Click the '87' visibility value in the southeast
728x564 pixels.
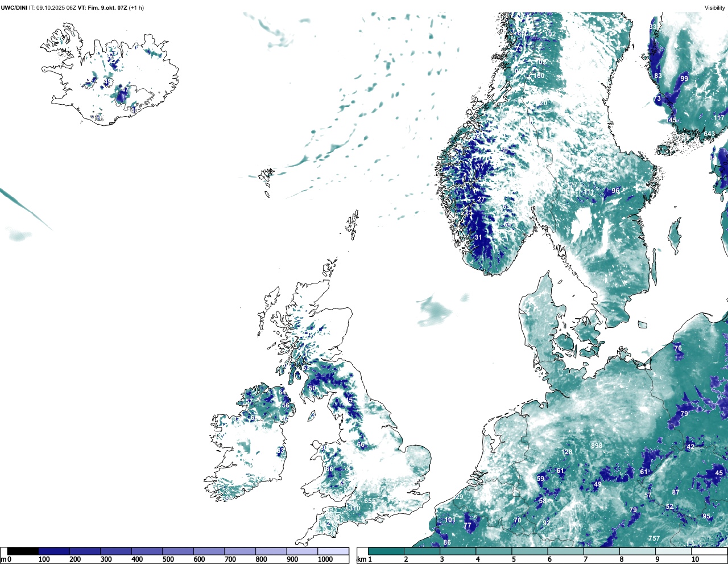[676, 492]
